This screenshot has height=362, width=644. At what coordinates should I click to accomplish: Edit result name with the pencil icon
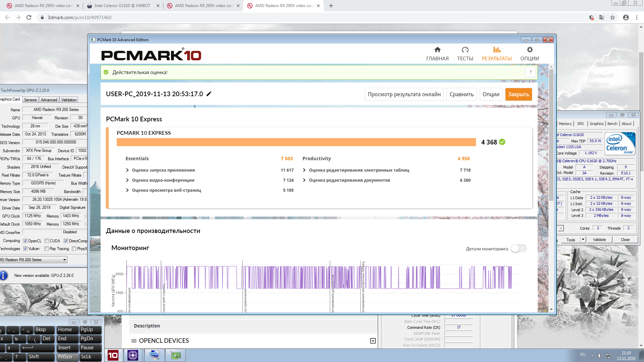point(209,94)
